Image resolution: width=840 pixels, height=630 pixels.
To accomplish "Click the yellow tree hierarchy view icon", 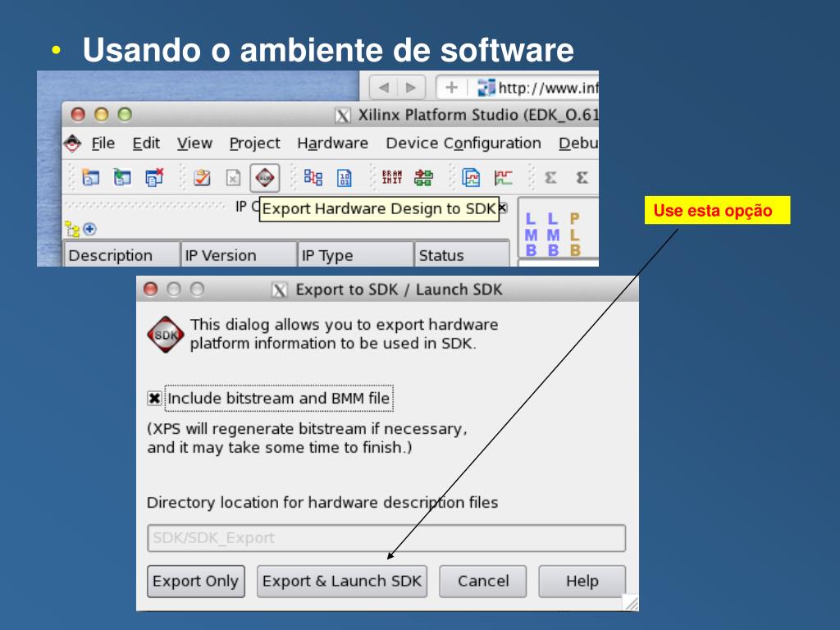I will point(72,229).
